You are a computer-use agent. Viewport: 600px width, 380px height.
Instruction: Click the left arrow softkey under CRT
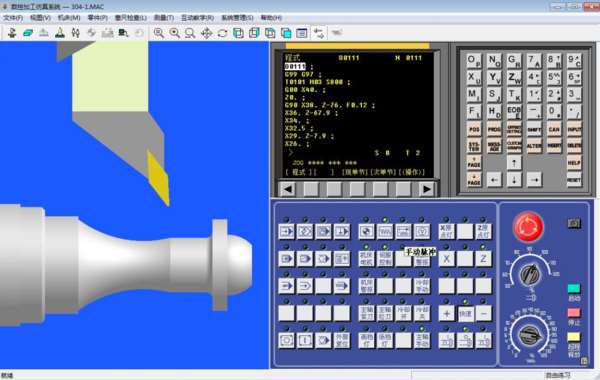[288, 189]
